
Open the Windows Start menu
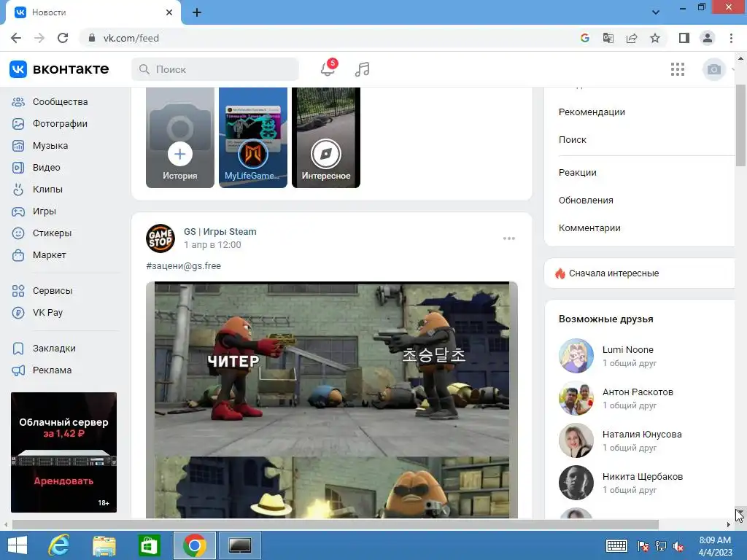pyautogui.click(x=18, y=545)
